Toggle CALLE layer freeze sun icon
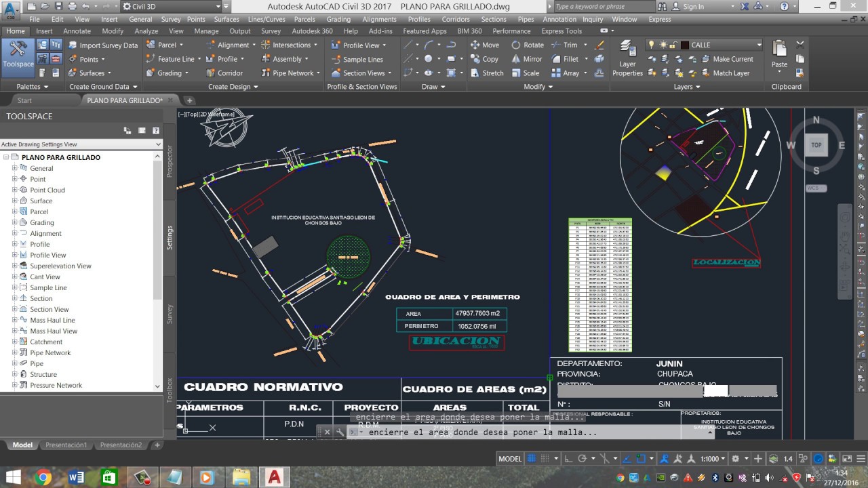Image resolution: width=868 pixels, height=488 pixels. click(663, 45)
